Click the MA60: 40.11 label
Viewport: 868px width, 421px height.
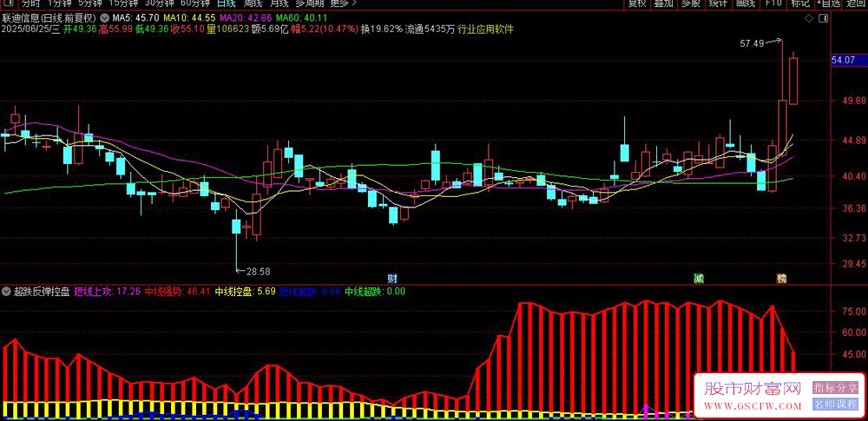click(300, 18)
